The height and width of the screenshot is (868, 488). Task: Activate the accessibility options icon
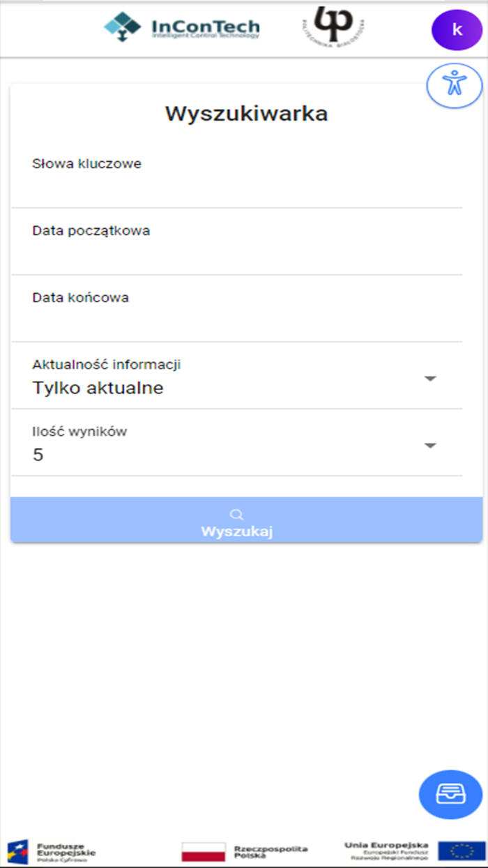point(454,85)
